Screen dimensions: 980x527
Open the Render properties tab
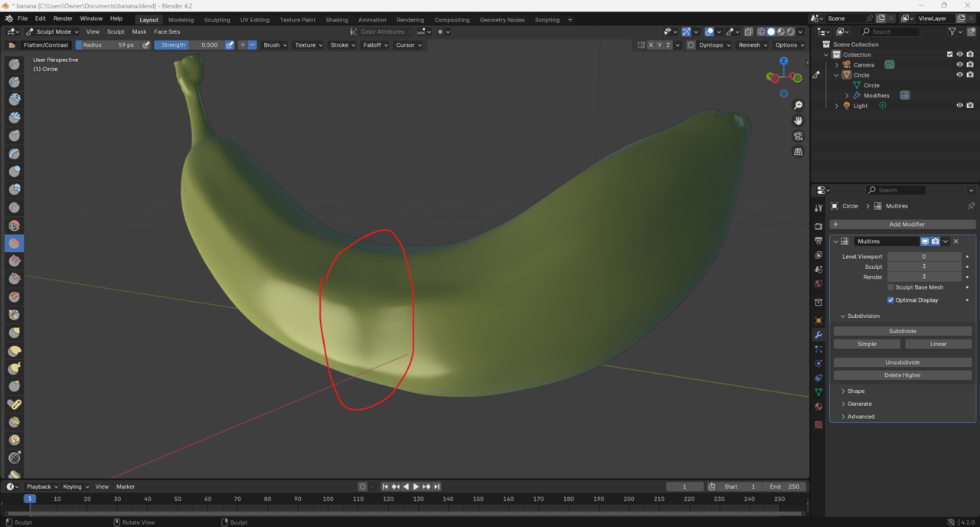pos(818,226)
